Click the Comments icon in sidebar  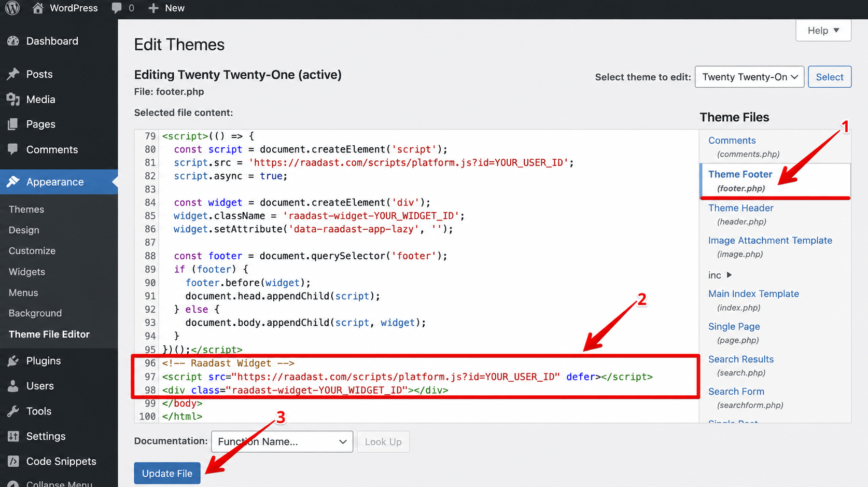click(x=13, y=149)
